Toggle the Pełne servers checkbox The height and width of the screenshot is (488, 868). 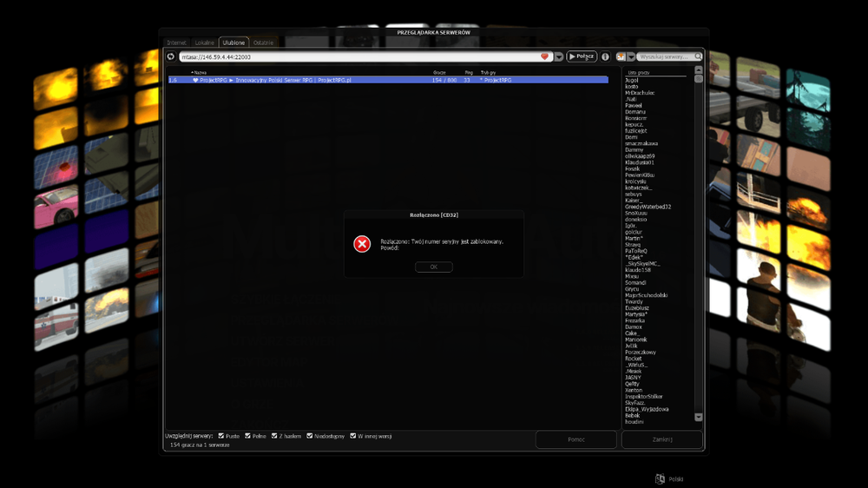[x=248, y=436]
